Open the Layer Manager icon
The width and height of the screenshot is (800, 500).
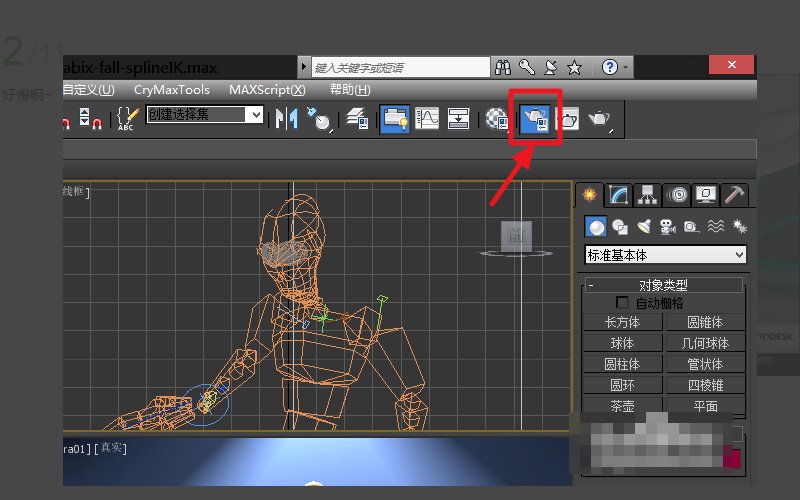[x=357, y=119]
